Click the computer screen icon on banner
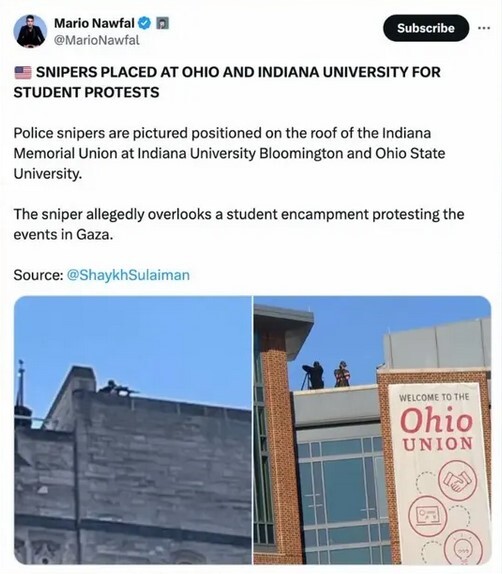 [427, 515]
